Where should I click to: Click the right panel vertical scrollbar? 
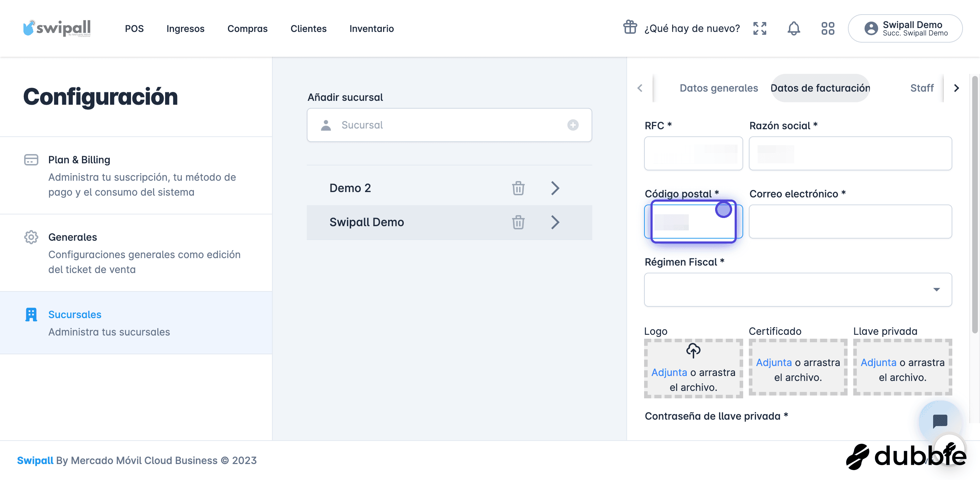point(975,204)
